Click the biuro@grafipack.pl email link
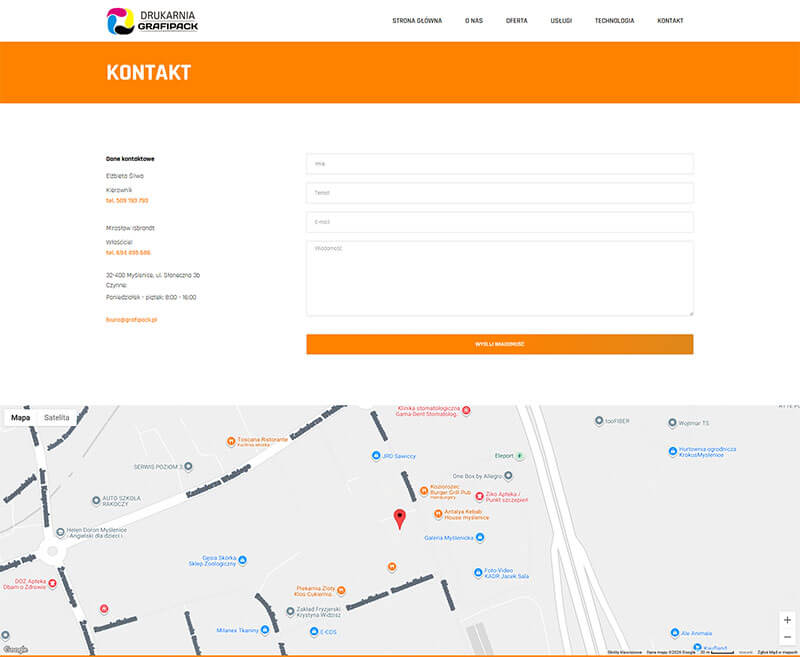This screenshot has height=657, width=800. 132,319
